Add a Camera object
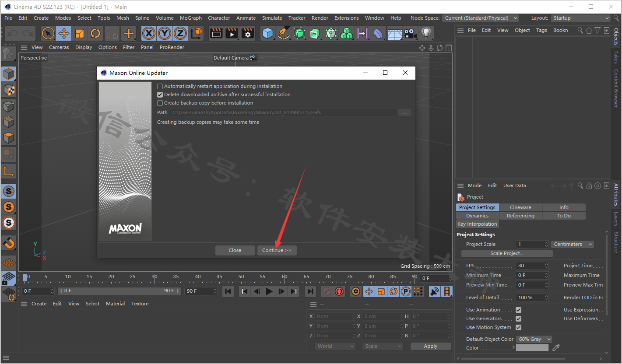 coord(410,33)
